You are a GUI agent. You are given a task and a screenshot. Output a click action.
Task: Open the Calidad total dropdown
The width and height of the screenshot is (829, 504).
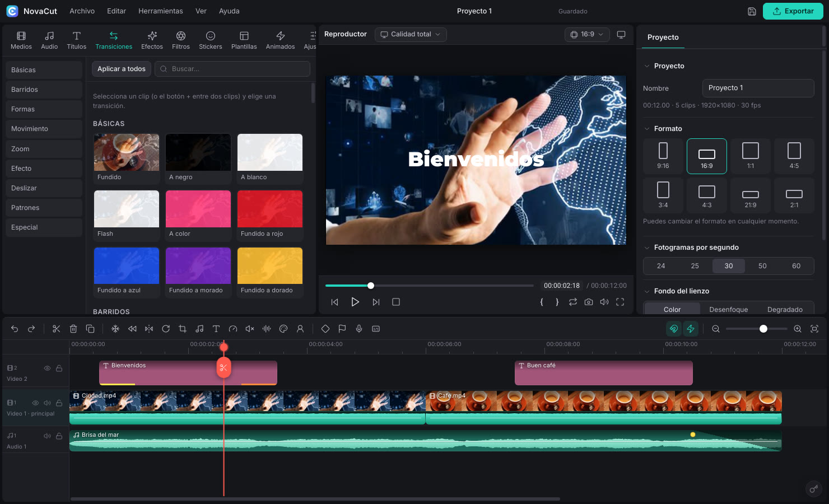point(411,34)
